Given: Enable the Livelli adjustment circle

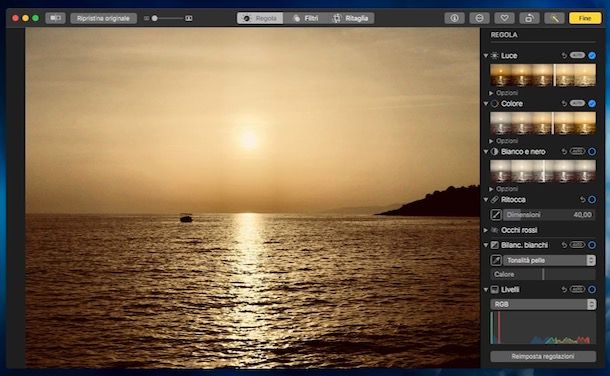Looking at the screenshot, I should click(x=592, y=290).
